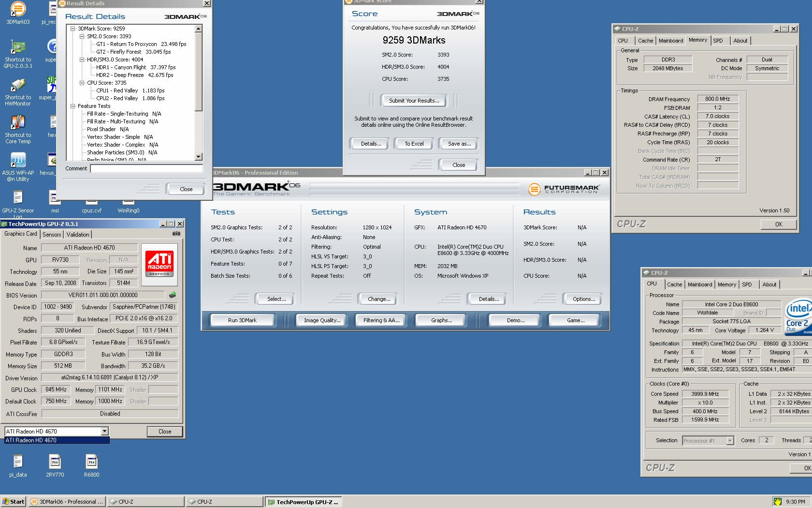The height and width of the screenshot is (508, 812).
Task: Click the Submit Your Results button
Action: coord(414,101)
